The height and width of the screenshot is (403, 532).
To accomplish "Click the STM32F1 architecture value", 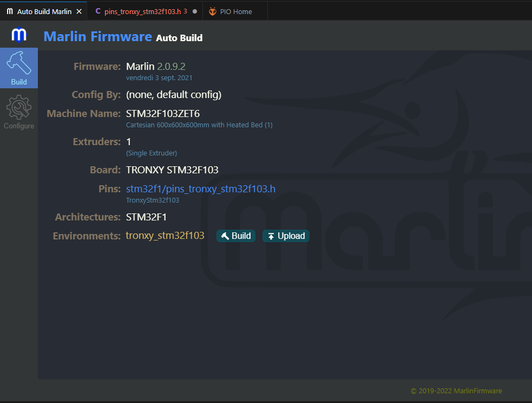I will point(146,217).
